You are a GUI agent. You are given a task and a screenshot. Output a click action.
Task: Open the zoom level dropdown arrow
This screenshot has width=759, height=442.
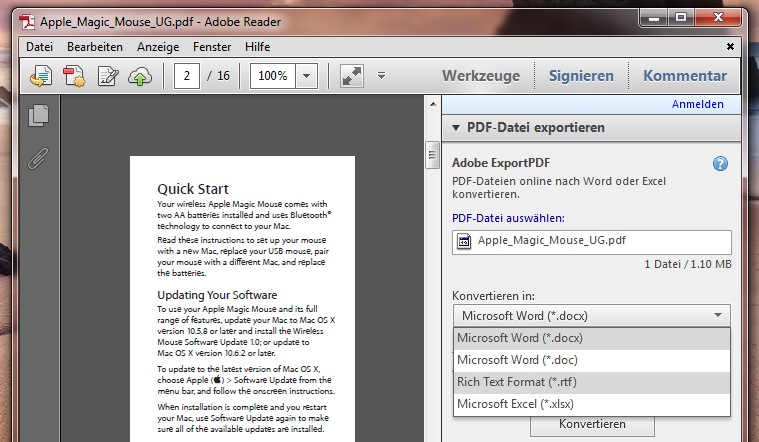306,76
